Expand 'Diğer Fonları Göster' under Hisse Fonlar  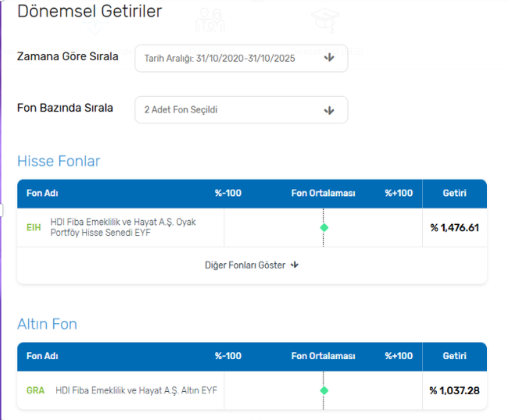245,265
